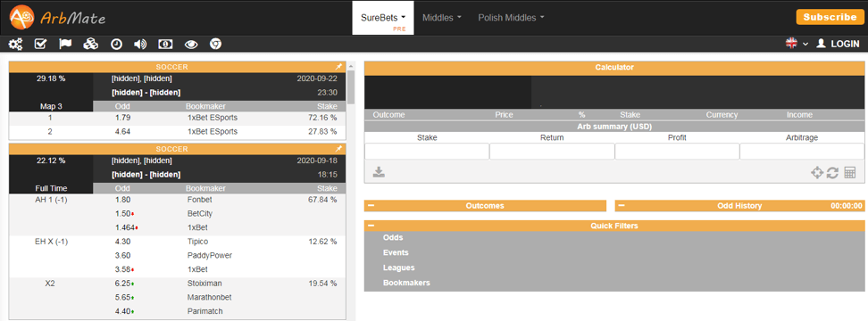
Task: Click the Chrome browser icon in toolbar
Action: tap(216, 45)
